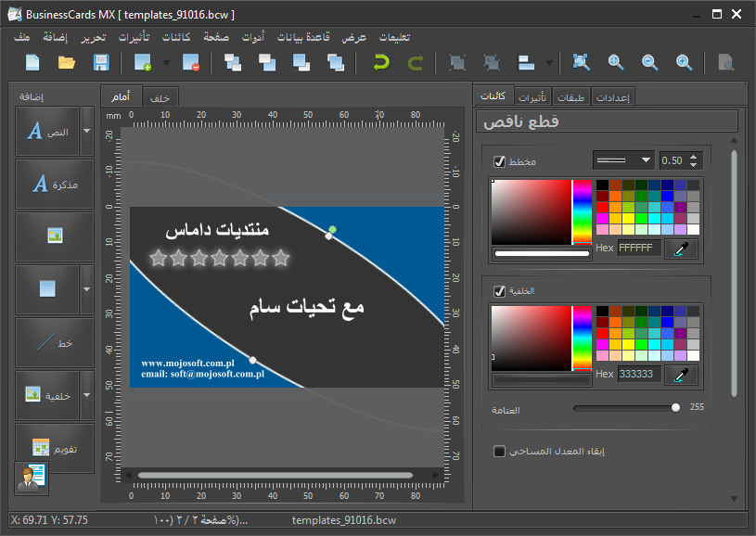Enable إبقاء المعدل المساحي checkbox
Viewport: 756px width, 536px height.
pos(499,452)
